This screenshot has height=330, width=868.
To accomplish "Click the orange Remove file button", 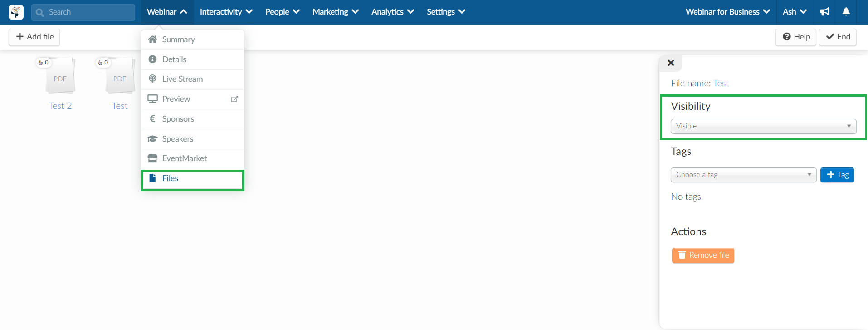I will (x=703, y=256).
